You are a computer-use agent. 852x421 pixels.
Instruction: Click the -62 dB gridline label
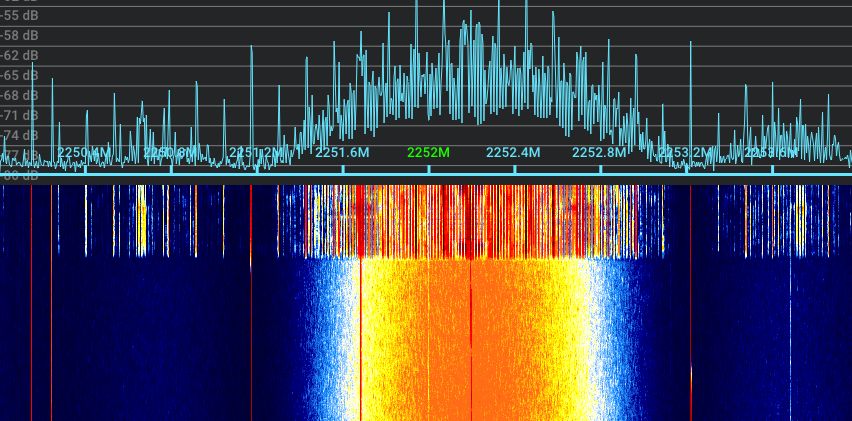pyautogui.click(x=19, y=56)
